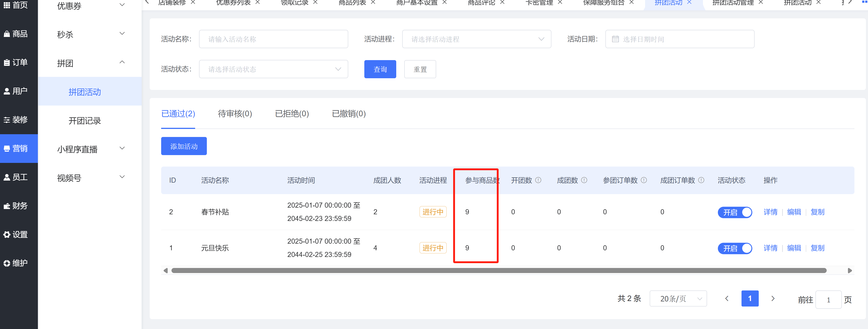Viewport: 868px width, 329px height.
Task: Switch to the 卡密管理 page tab
Action: (539, 3)
